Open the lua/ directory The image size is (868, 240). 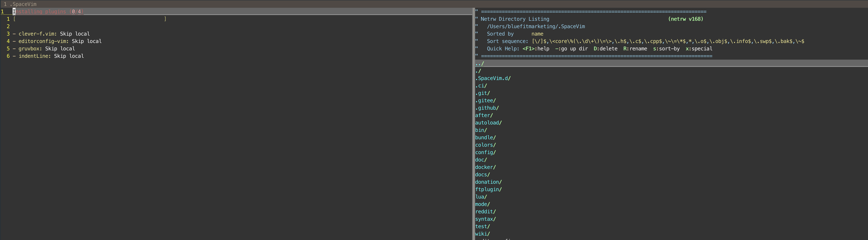[481, 197]
